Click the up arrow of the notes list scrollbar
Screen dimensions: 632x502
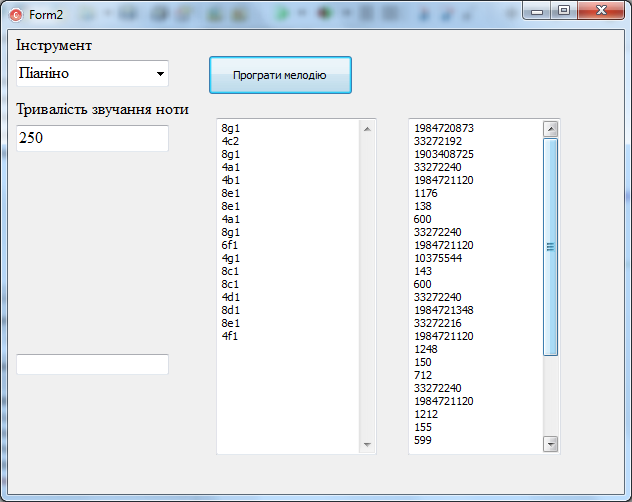click(366, 129)
